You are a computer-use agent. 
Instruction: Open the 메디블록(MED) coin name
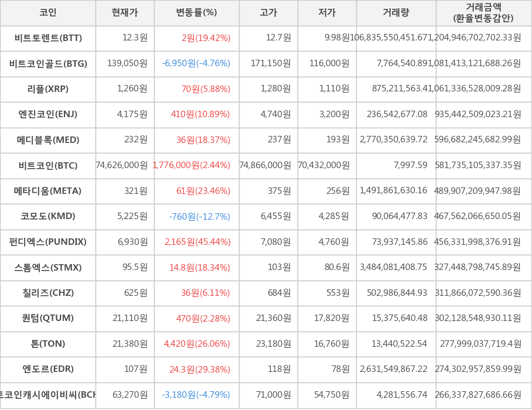[48, 140]
